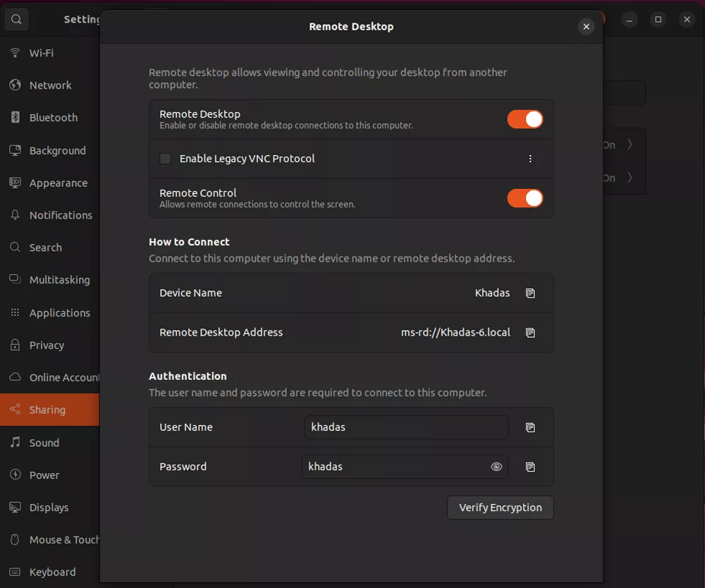Go to Background settings
The width and height of the screenshot is (705, 588).
pos(50,151)
